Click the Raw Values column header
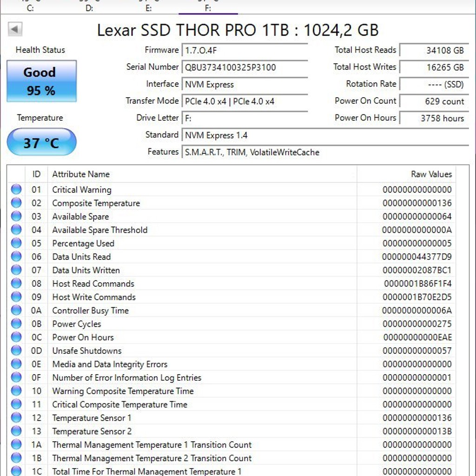The width and height of the screenshot is (476, 476). [406, 174]
